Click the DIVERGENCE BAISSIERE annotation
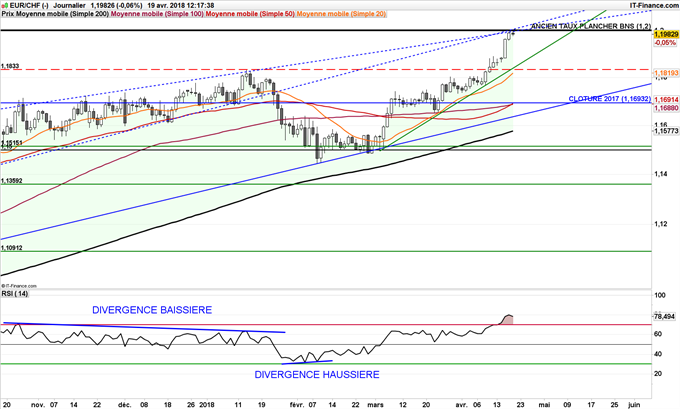 [152, 310]
